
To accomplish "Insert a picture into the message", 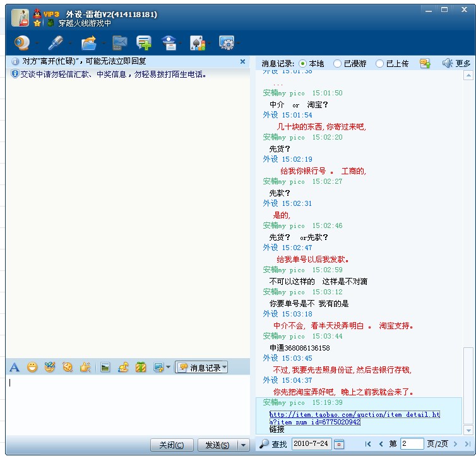I will coord(105,368).
